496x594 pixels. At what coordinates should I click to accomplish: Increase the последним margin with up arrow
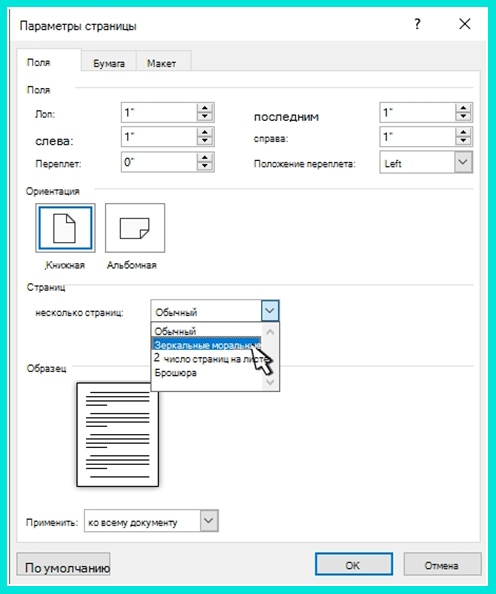tap(463, 108)
